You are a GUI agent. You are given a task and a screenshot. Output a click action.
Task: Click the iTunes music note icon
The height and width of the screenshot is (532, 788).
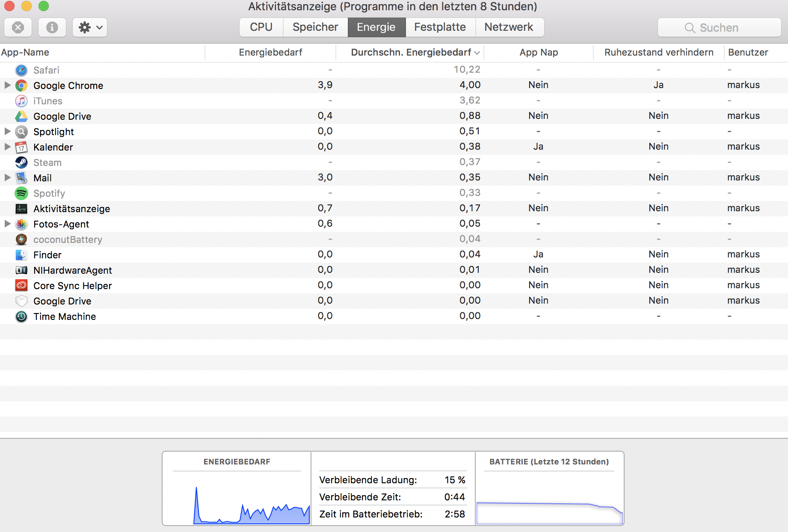[x=21, y=101]
